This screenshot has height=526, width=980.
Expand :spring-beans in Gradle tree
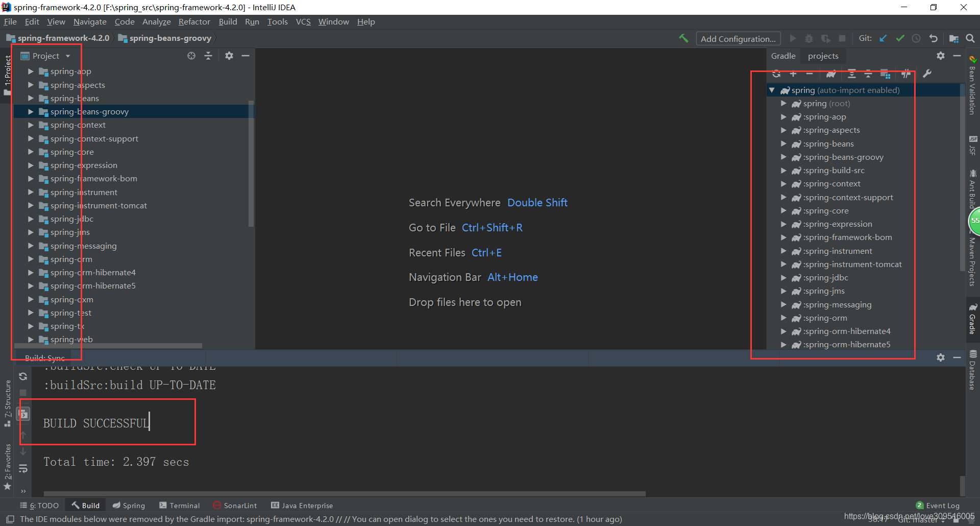783,144
